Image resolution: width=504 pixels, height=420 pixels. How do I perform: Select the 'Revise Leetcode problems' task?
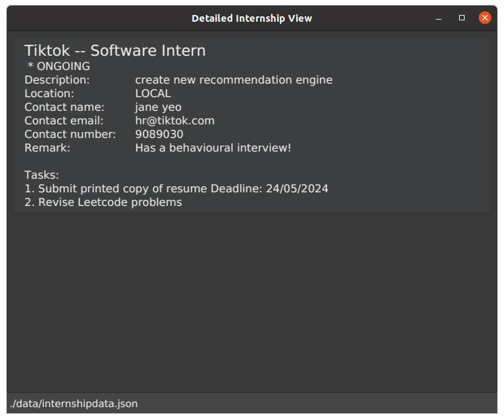click(x=109, y=203)
